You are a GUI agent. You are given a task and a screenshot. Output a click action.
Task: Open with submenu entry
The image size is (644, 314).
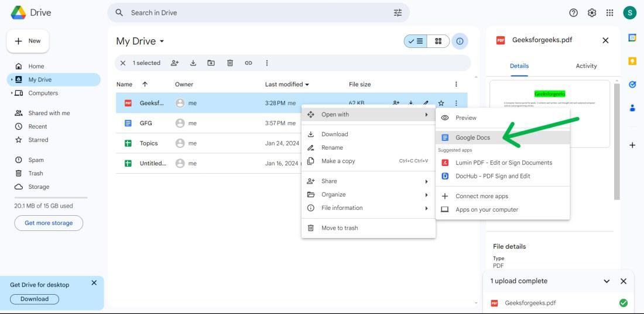point(368,115)
